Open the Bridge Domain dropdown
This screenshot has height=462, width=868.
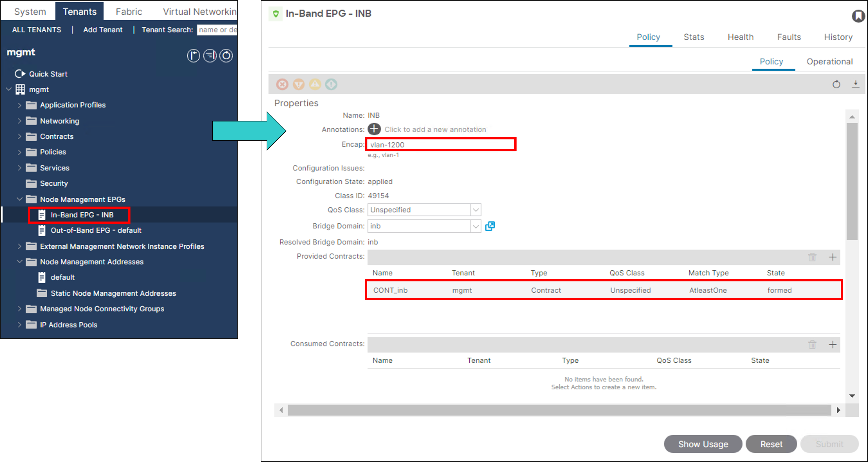point(475,226)
